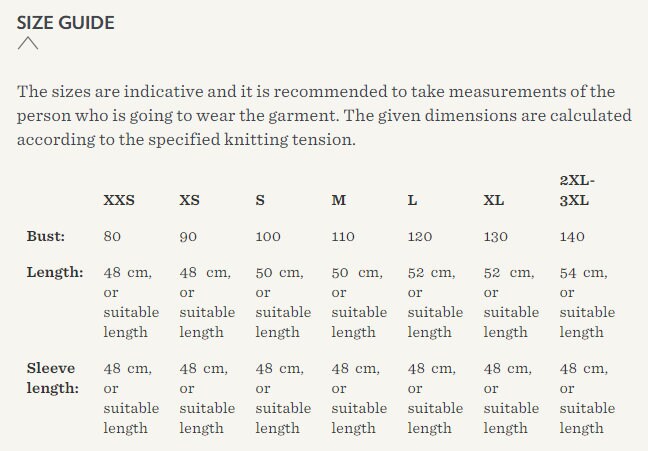Click the bust value 100

[268, 237]
